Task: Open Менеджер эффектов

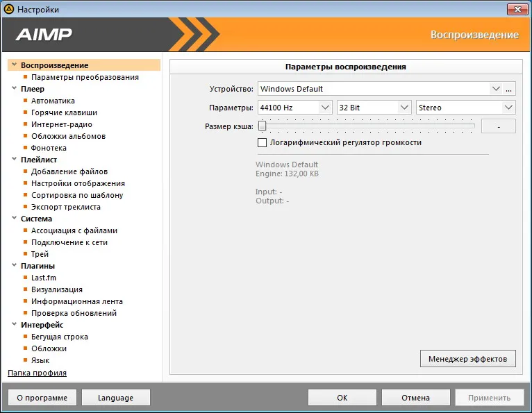Action: click(x=468, y=359)
